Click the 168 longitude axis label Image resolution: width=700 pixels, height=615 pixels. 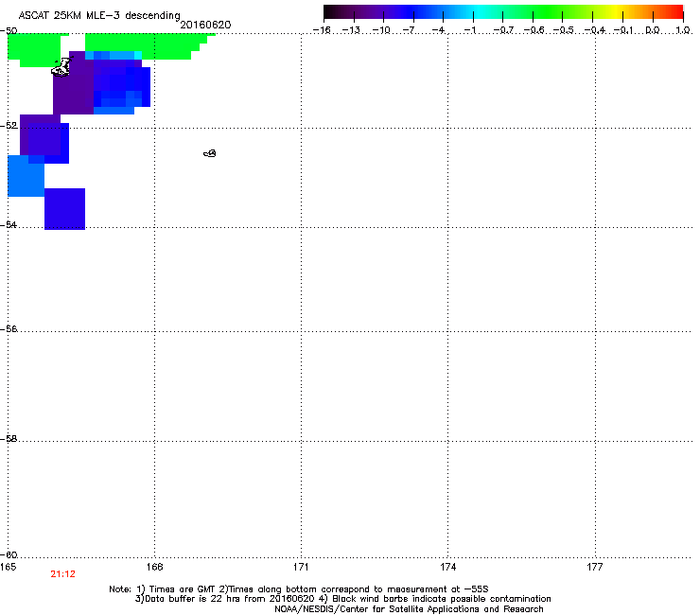(154, 567)
